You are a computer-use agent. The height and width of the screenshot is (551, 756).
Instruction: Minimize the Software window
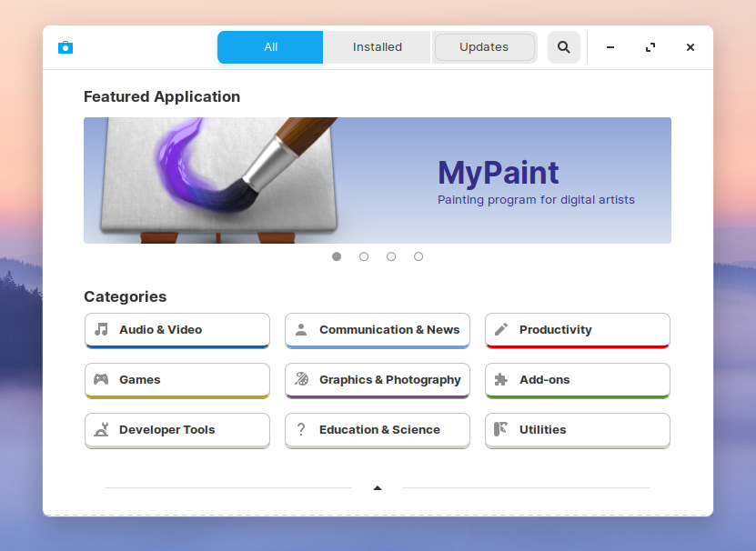point(610,47)
